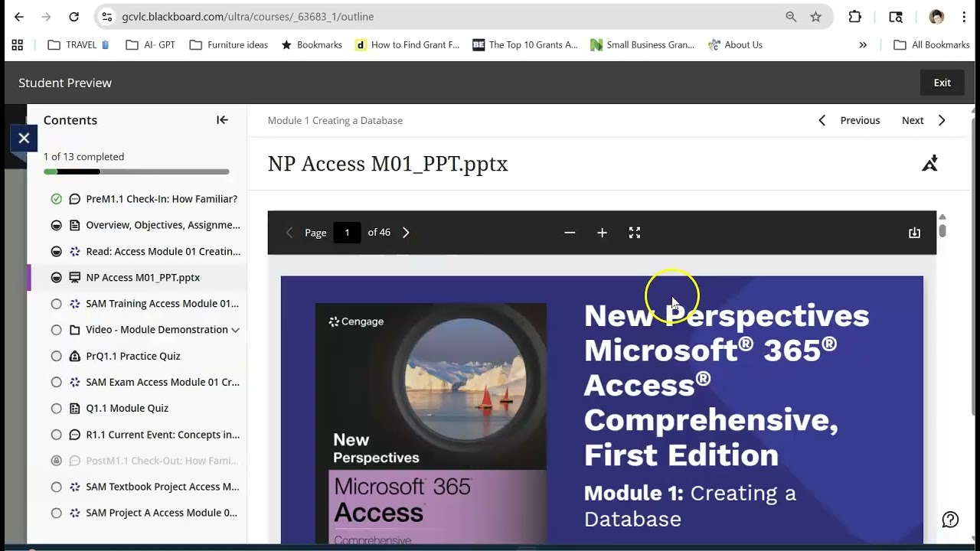Open Q1.1 Module Quiz
Viewport: 980px width, 551px height.
tap(127, 408)
